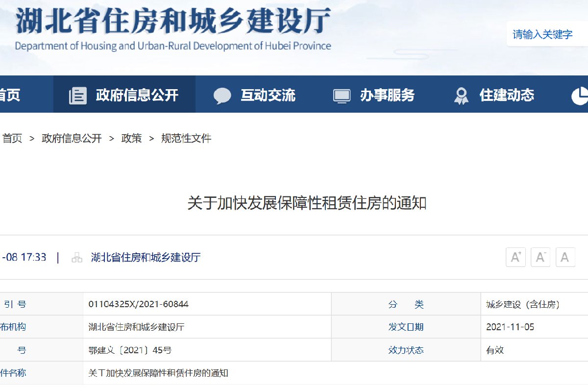Decrease font size with the A- button
588x389 pixels.
[540, 257]
